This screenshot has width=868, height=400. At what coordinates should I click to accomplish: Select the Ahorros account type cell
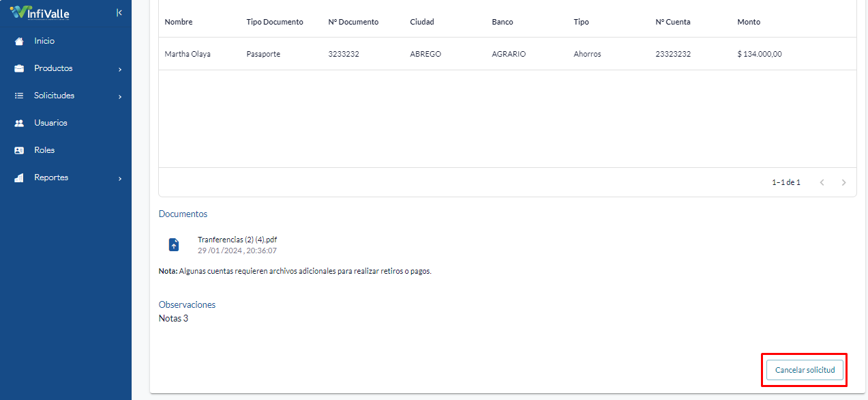(587, 54)
